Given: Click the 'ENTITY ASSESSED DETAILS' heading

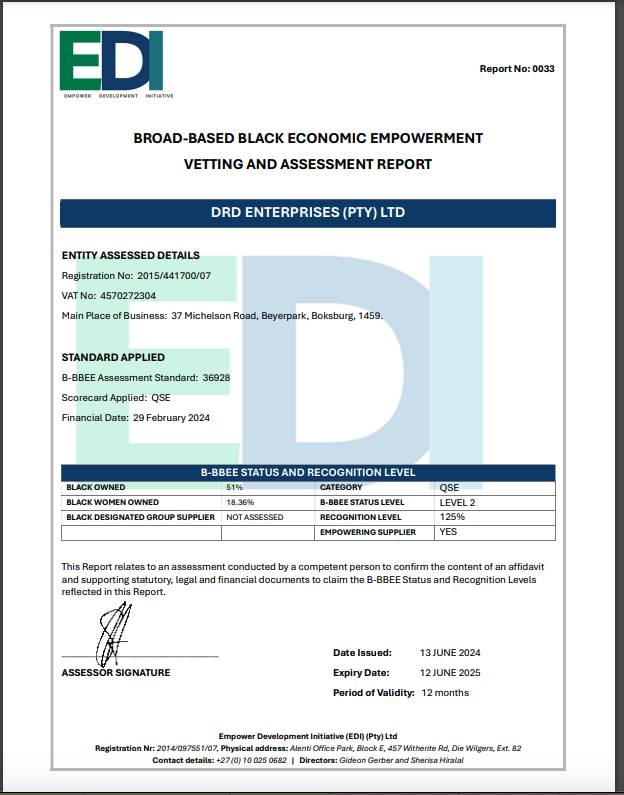Looking at the screenshot, I should click(x=131, y=256).
